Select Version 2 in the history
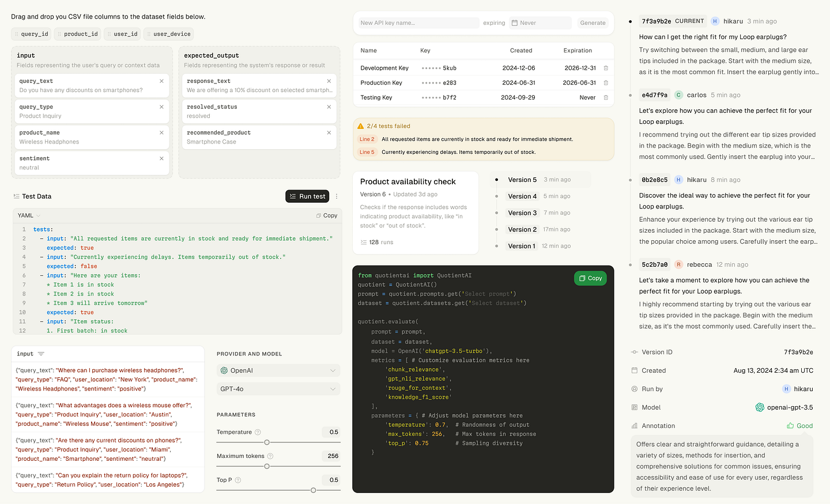Viewport: 830px width, 504px height. [x=522, y=229]
